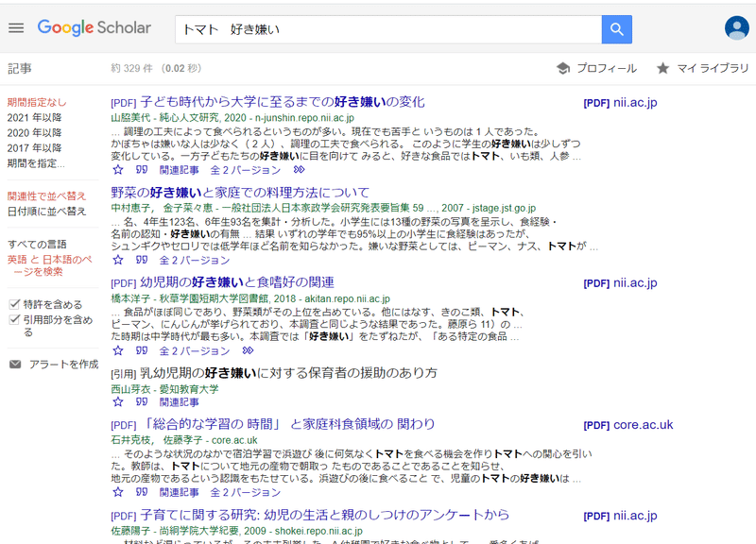Click アラートを作成 link

click(x=63, y=365)
